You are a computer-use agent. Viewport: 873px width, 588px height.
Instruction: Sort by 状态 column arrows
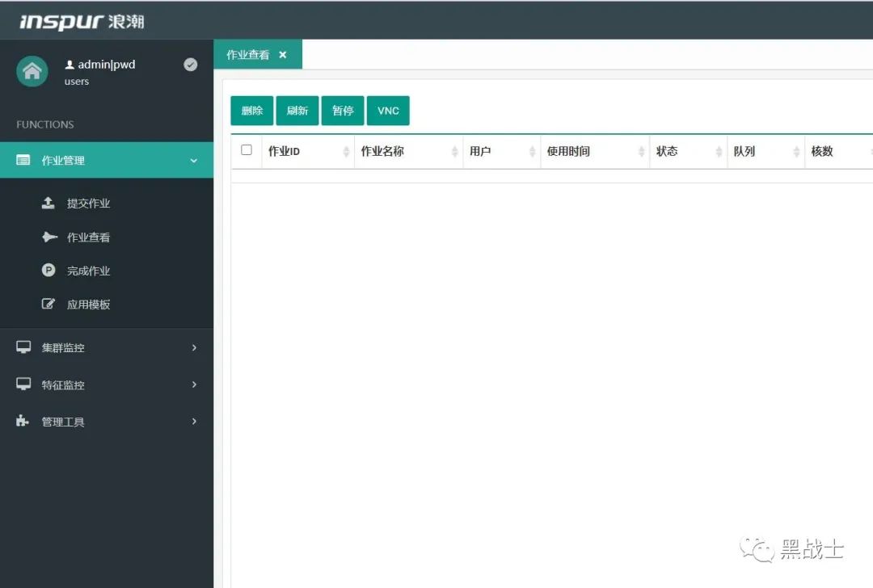click(x=719, y=151)
